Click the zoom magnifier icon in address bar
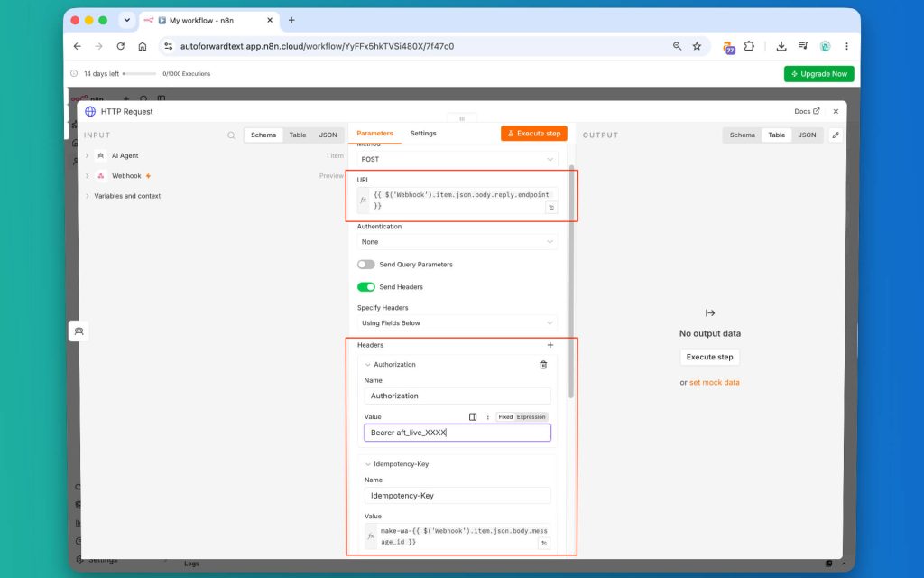This screenshot has height=578, width=924. click(677, 46)
